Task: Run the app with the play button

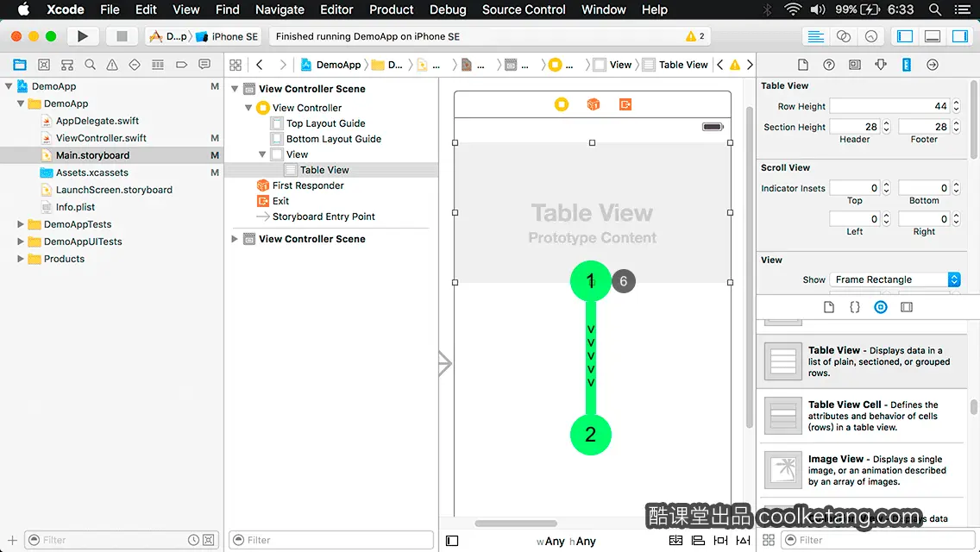Action: [83, 36]
